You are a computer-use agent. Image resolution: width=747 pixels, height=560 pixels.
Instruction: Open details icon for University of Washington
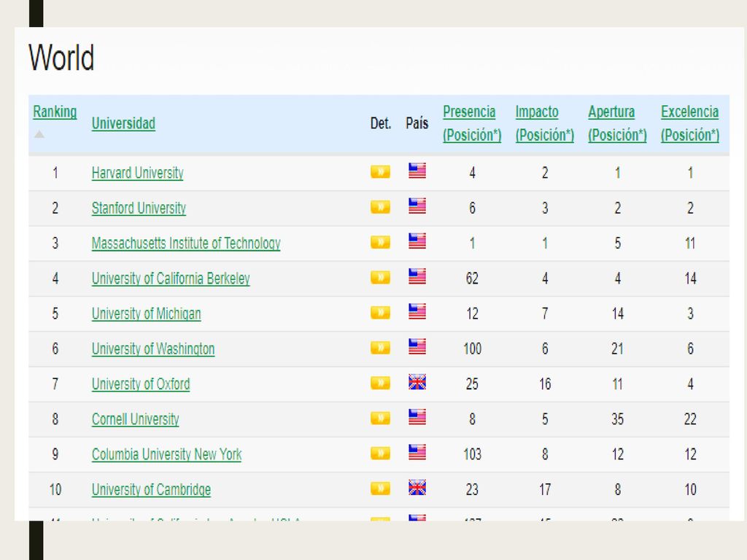[x=380, y=348]
